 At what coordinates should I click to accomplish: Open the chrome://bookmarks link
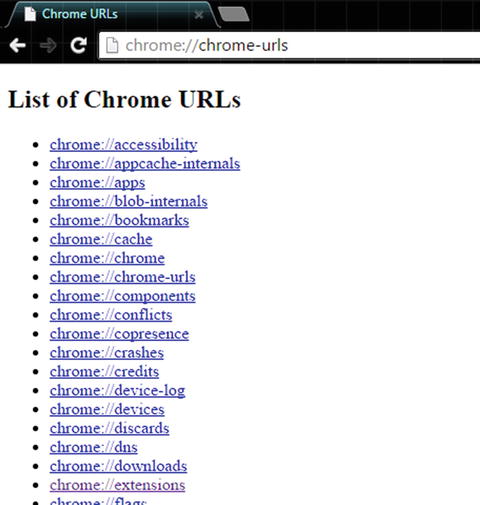119,220
